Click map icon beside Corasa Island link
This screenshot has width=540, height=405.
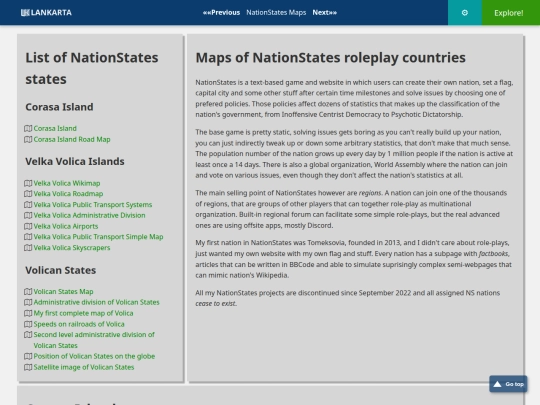pyautogui.click(x=28, y=128)
